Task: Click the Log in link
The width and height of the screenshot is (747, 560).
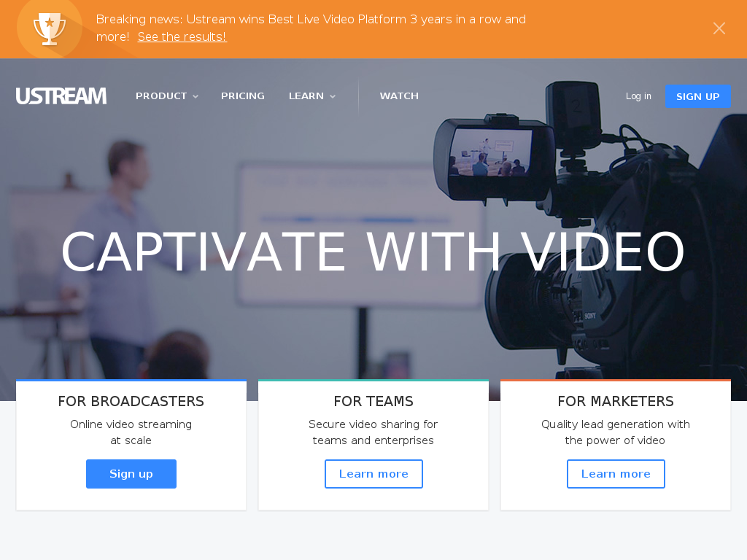Action: tap(638, 96)
